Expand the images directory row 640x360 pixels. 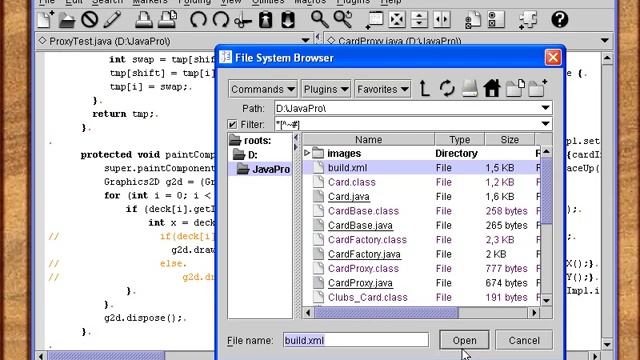click(x=307, y=153)
